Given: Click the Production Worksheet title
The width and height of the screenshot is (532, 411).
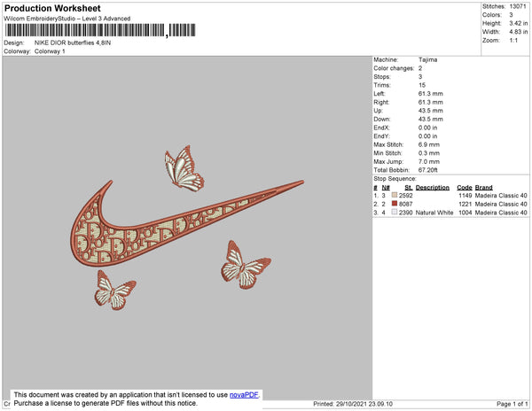Looking at the screenshot, I should (52, 8).
